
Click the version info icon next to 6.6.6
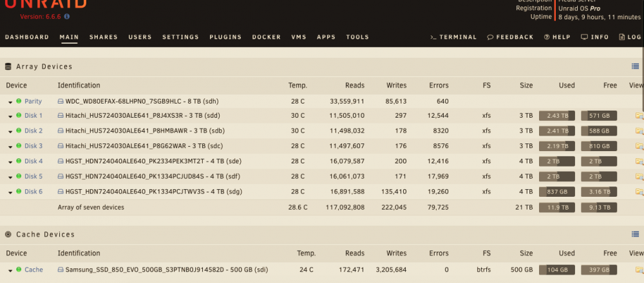(67, 17)
